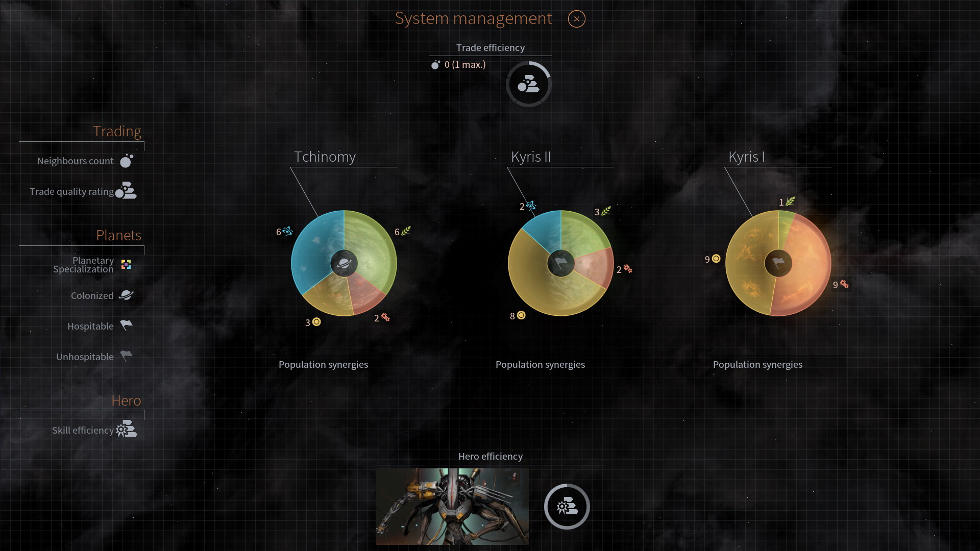Click Population synergies label for Tchinomy
Image resolution: width=980 pixels, height=551 pixels.
click(x=324, y=364)
